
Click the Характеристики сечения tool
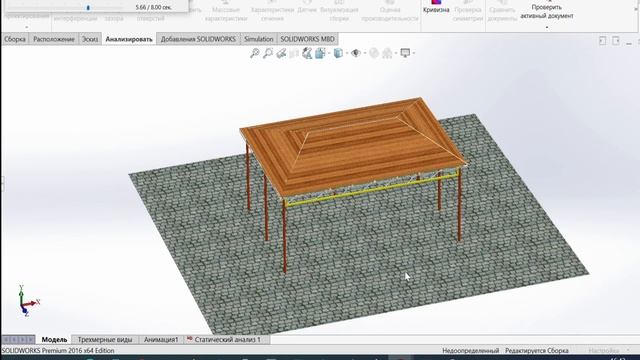272,11
